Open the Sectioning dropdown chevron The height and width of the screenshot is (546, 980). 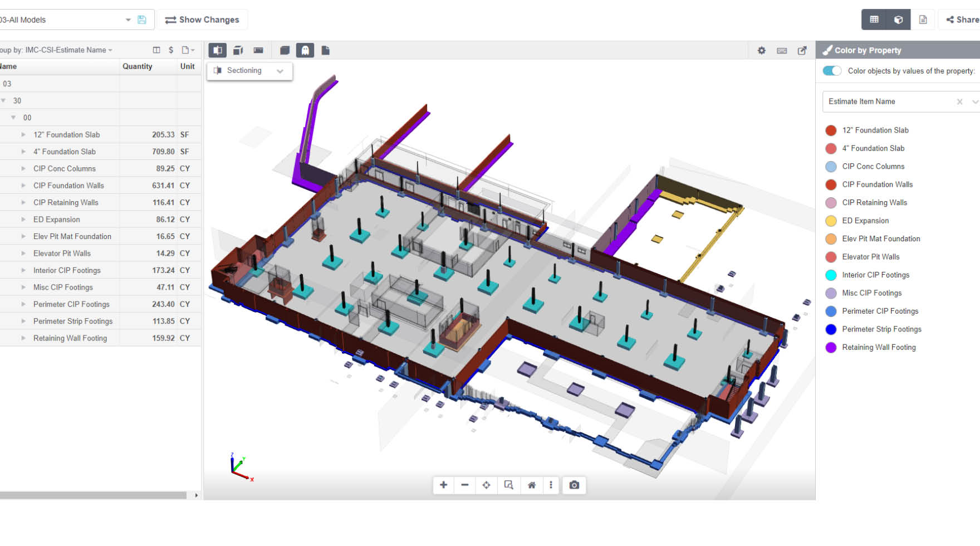(280, 71)
